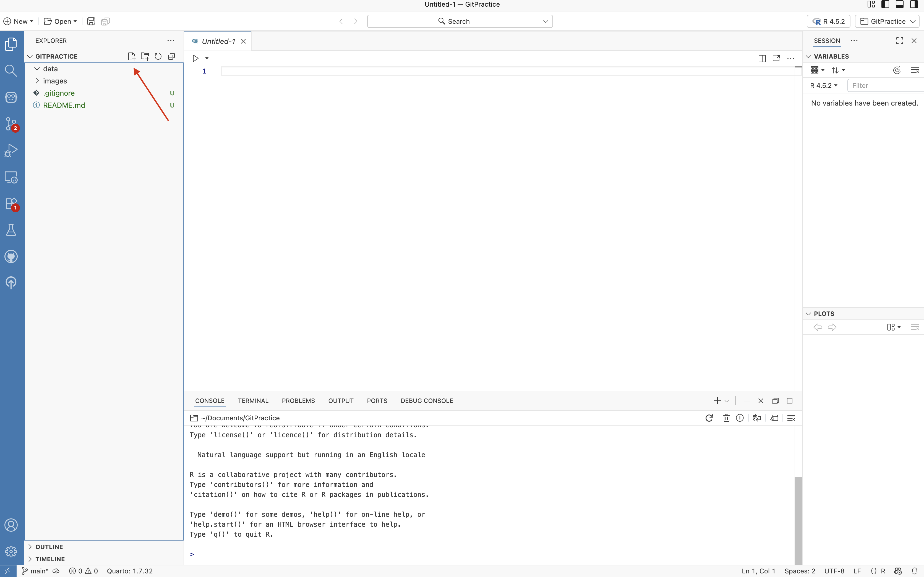Expand the OUTLINE section

[49, 547]
